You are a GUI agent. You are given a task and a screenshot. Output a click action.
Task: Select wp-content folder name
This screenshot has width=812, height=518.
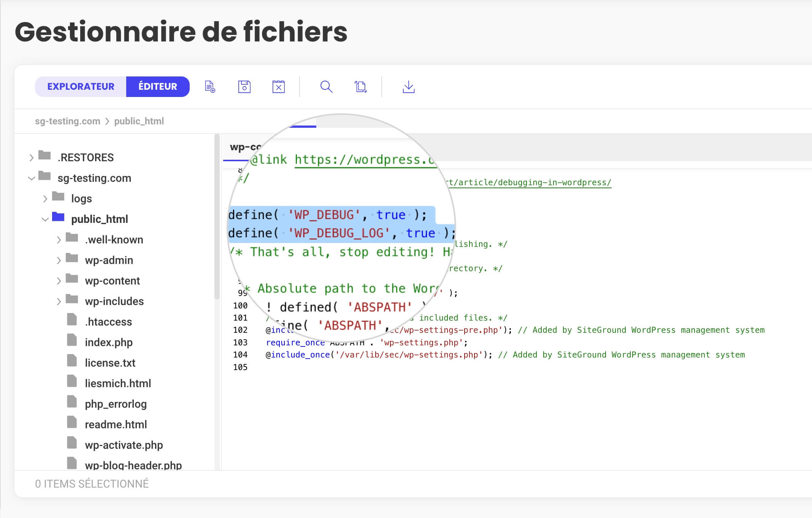click(x=113, y=281)
